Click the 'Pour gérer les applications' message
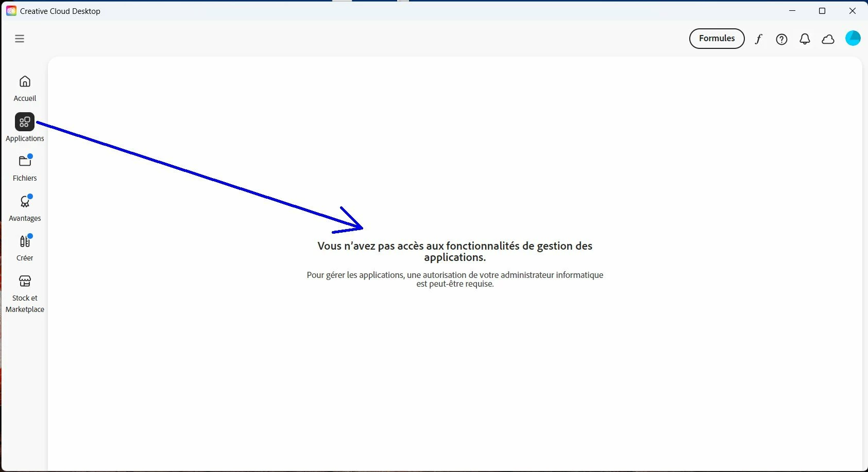The image size is (868, 472). tap(455, 279)
